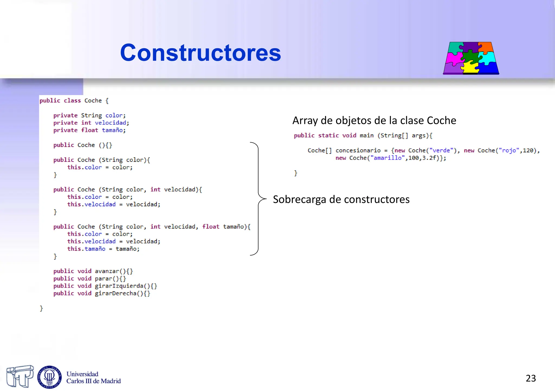Click 'public static void main (String[] args){'
This screenshot has height=392, width=555.
click(x=363, y=135)
